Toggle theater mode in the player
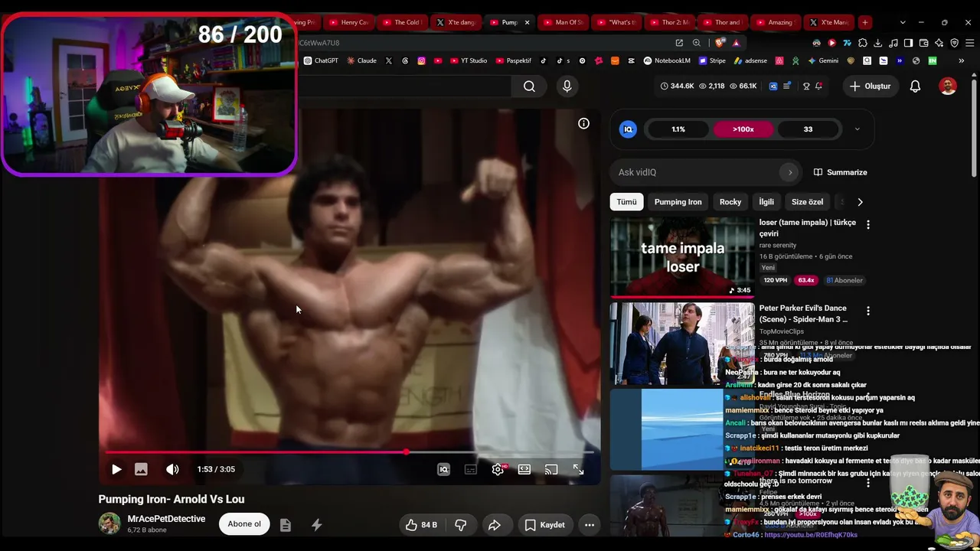 tap(524, 469)
